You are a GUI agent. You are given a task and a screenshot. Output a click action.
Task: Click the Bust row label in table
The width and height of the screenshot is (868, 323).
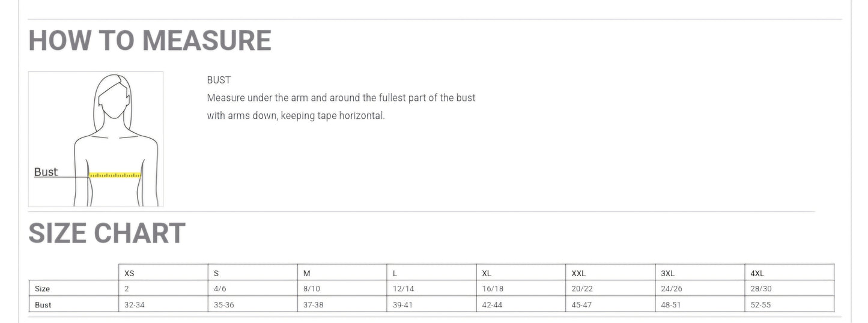(43, 305)
